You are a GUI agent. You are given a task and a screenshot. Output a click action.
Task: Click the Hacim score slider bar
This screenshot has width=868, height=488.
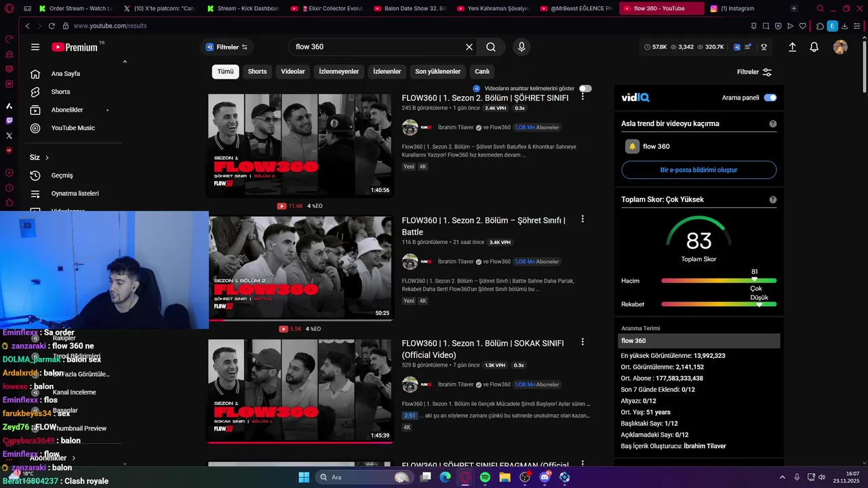pos(719,281)
